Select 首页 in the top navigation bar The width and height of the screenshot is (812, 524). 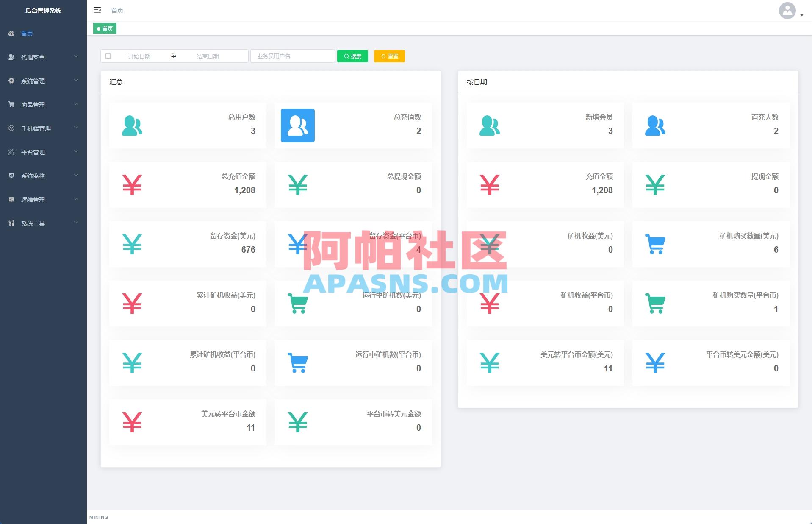click(117, 10)
